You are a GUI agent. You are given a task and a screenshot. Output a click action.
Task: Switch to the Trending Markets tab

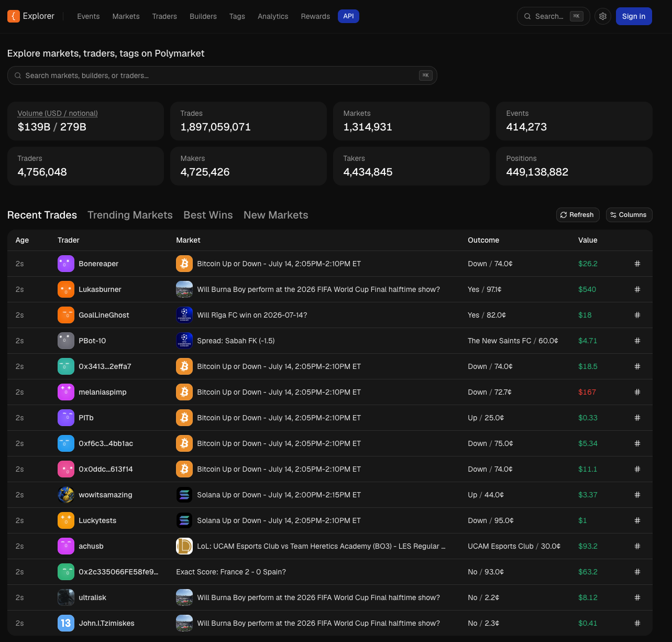(130, 215)
